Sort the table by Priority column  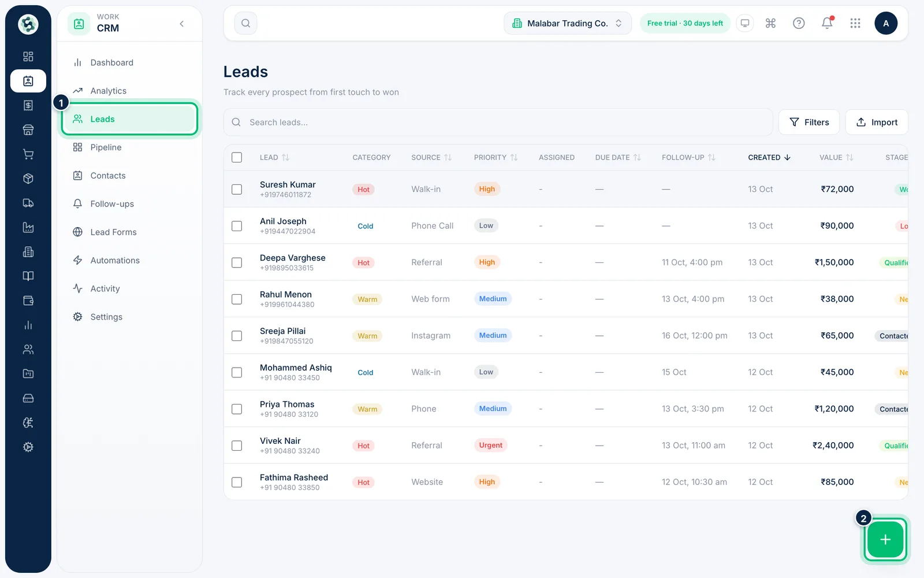pos(495,157)
